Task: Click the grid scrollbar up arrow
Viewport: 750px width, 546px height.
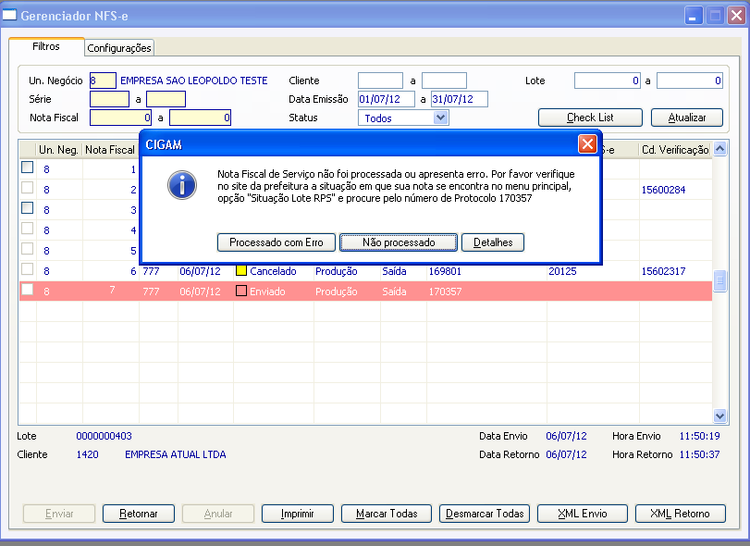Action: click(720, 149)
